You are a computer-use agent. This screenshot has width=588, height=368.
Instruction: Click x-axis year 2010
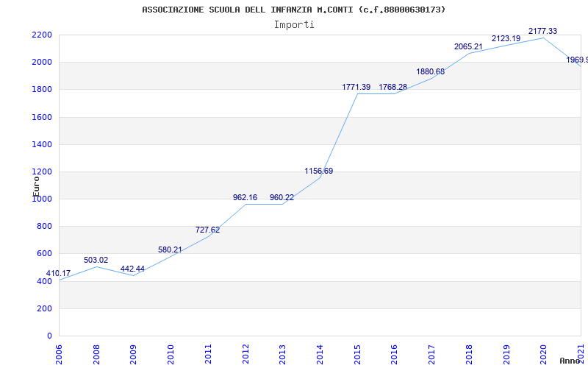(171, 354)
